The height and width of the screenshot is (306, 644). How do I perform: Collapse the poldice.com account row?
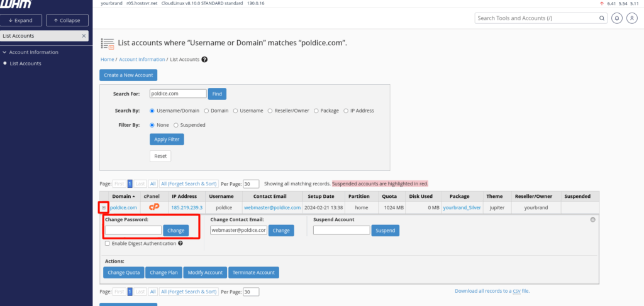tap(104, 207)
